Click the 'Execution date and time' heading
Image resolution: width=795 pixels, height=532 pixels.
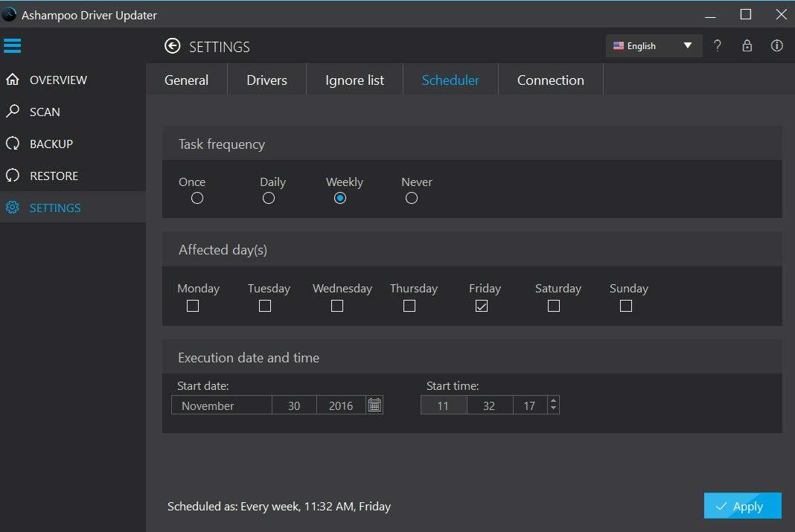click(249, 358)
